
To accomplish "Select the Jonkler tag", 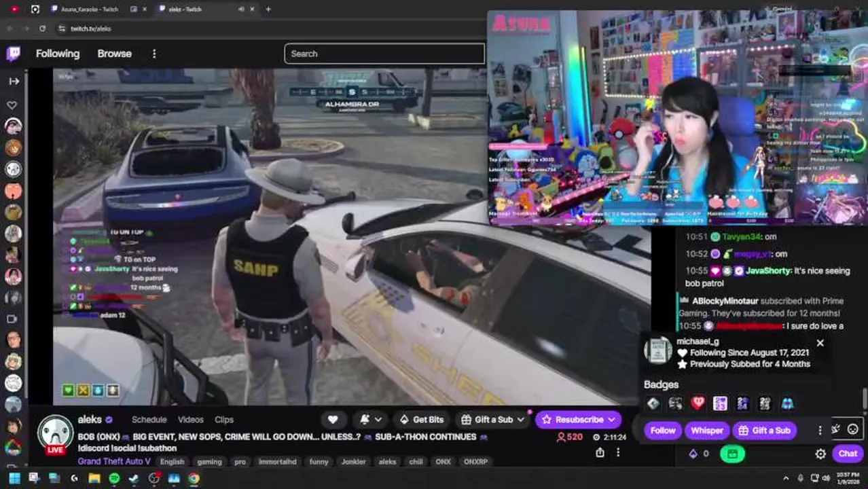I will (353, 462).
